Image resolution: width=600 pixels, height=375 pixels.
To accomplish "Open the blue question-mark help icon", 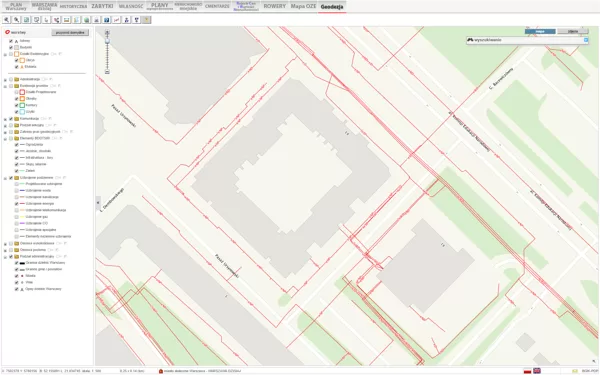I will tap(106, 20).
